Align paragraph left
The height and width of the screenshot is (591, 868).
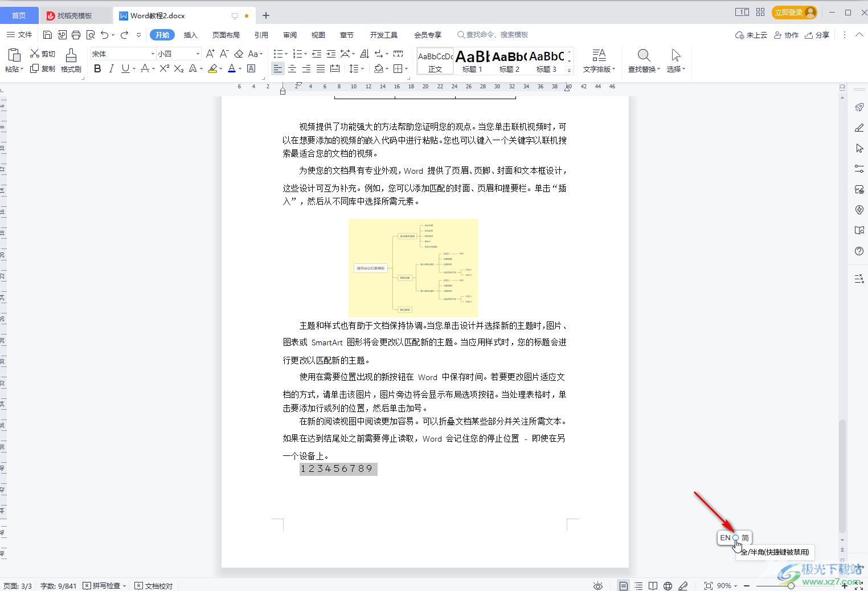click(x=277, y=68)
